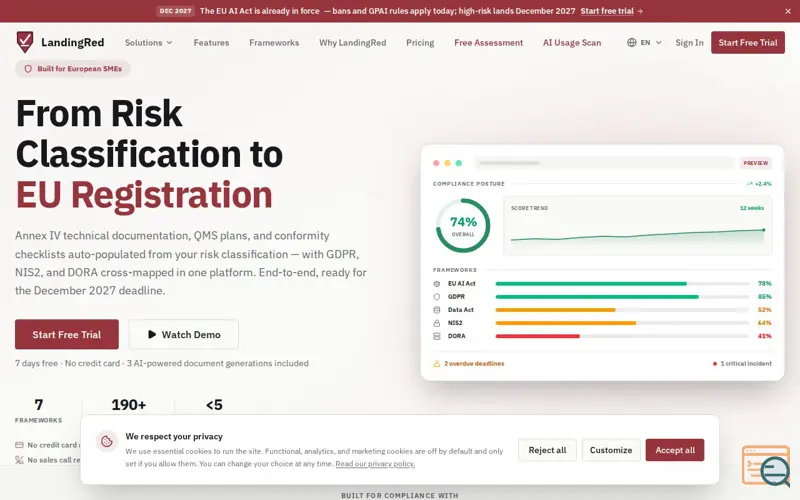The width and height of the screenshot is (800, 500).
Task: Click the '7 FRAMEWORKS' stat
Action: (38, 411)
